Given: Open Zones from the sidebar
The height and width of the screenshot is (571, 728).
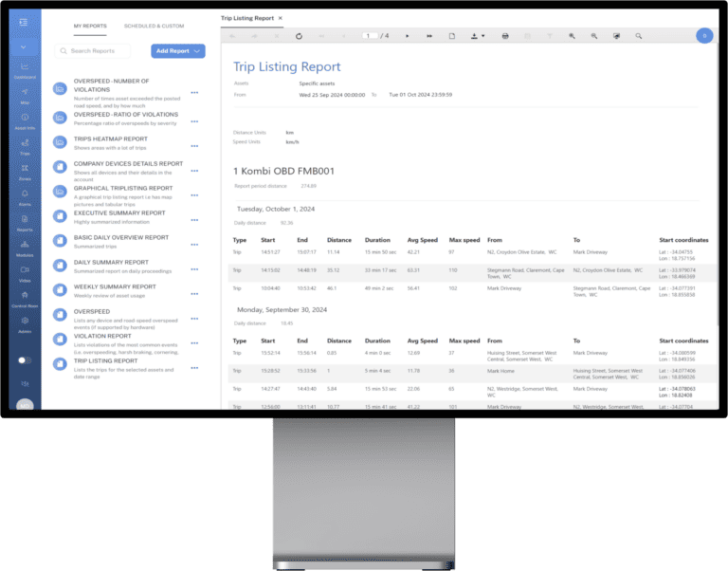Looking at the screenshot, I should 24,171.
